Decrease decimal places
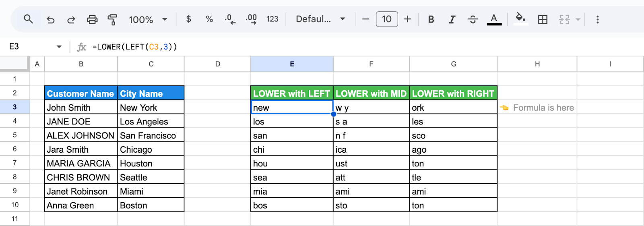Viewport: 644px width, 226px height. pyautogui.click(x=230, y=19)
